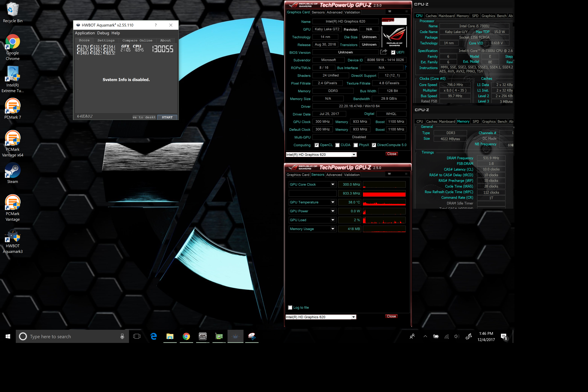Image resolution: width=588 pixels, height=392 pixels.
Task: Expand GPU Core Clock sensor dropdown
Action: (x=333, y=184)
